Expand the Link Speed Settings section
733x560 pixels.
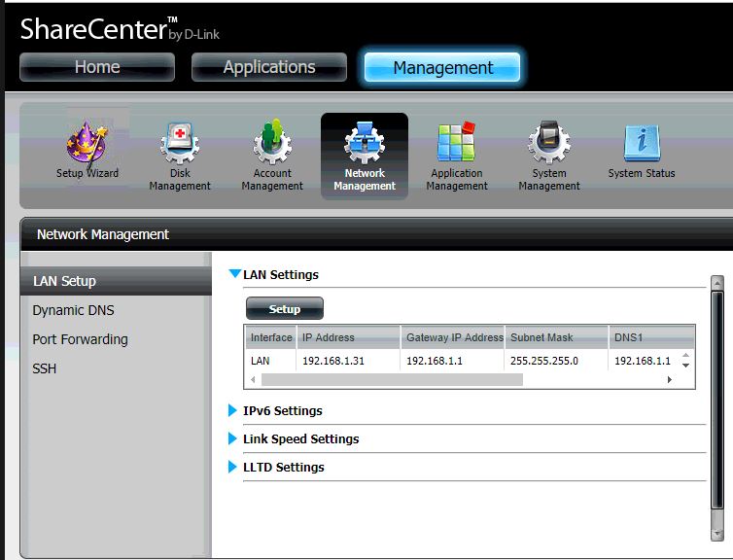tap(232, 439)
